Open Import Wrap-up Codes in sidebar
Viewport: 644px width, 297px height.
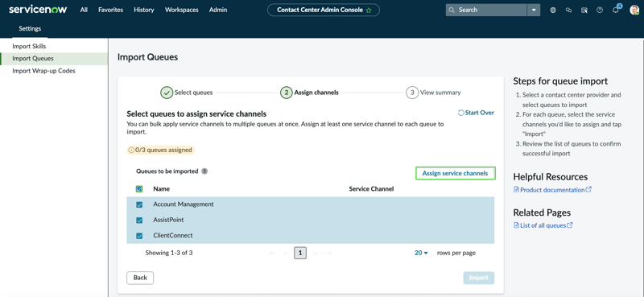click(x=54, y=71)
